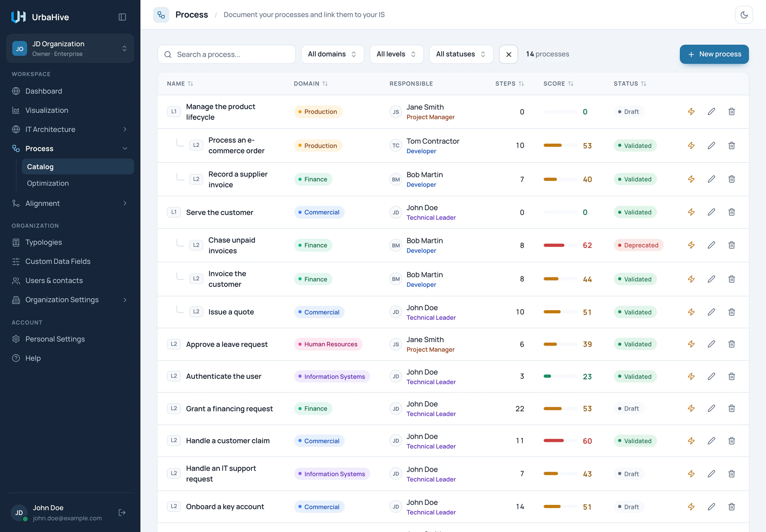Image resolution: width=766 pixels, height=532 pixels.
Task: Click the logout icon next to John Doe
Action: point(122,512)
